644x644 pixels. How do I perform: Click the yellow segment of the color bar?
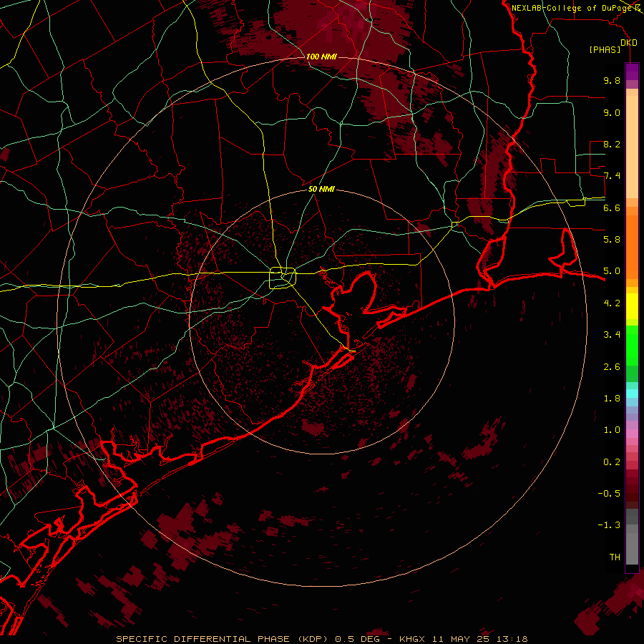632,306
